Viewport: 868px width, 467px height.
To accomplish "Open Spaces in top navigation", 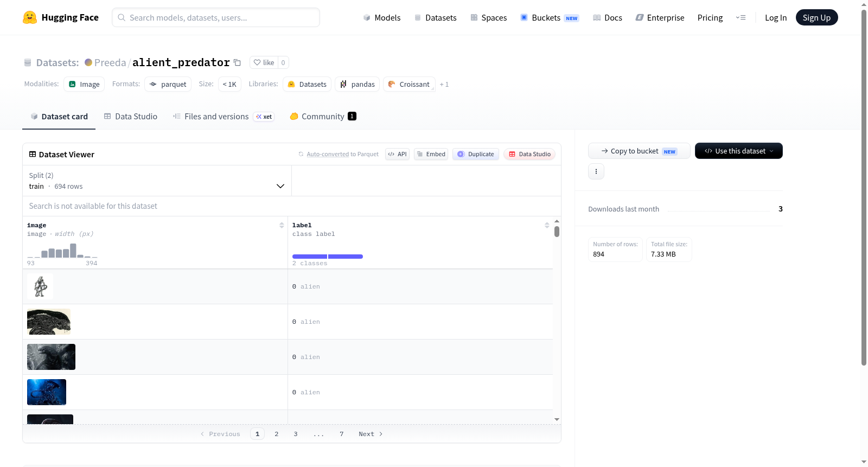I will coord(488,17).
